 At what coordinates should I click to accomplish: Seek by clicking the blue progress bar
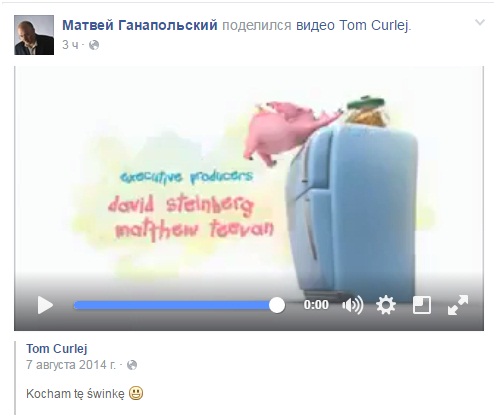(173, 305)
